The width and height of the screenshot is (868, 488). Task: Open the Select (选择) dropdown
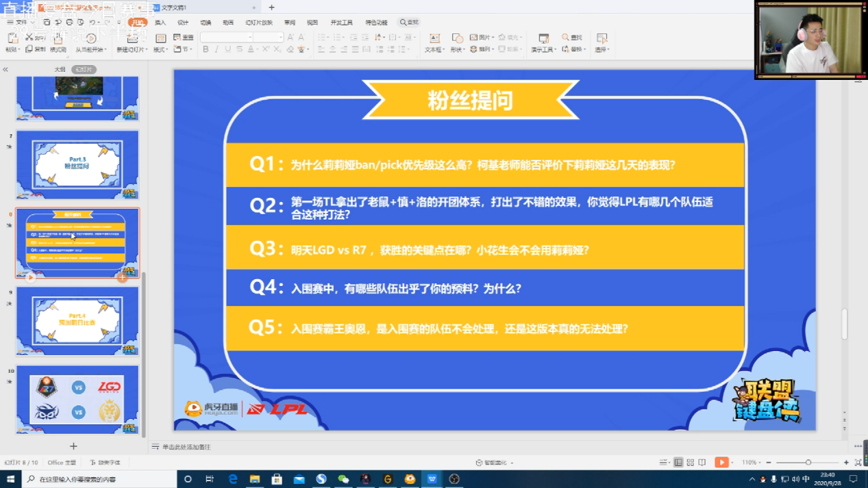[x=602, y=42]
